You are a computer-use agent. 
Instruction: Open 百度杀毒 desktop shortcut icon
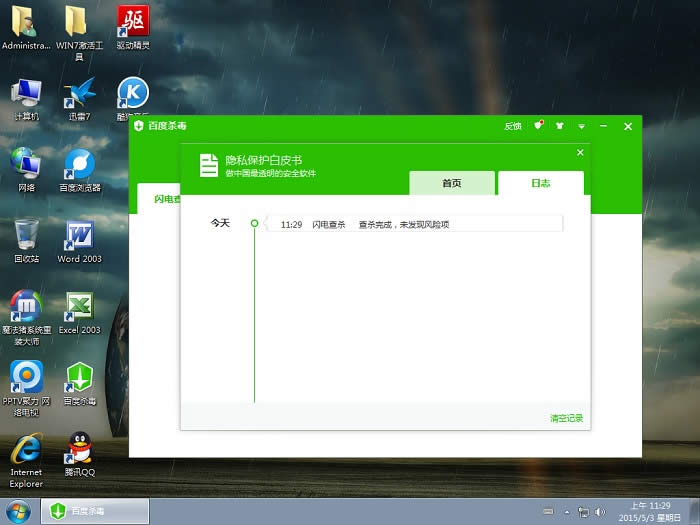coord(80,380)
